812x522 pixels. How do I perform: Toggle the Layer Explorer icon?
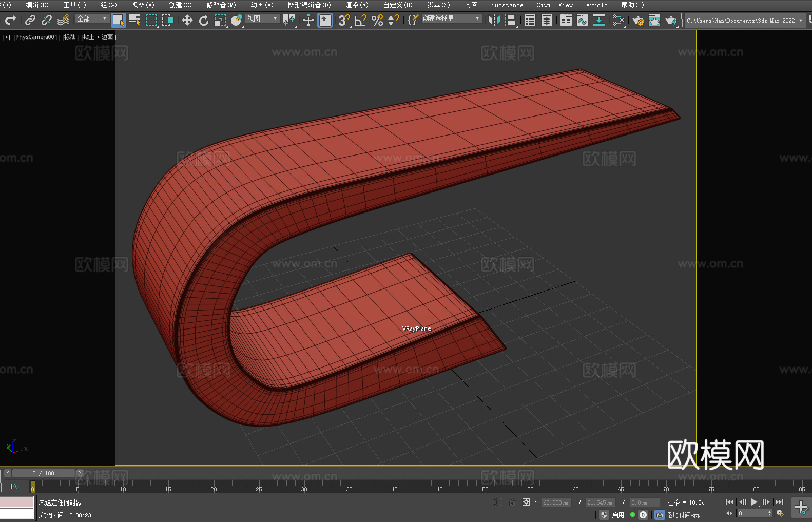click(547, 20)
